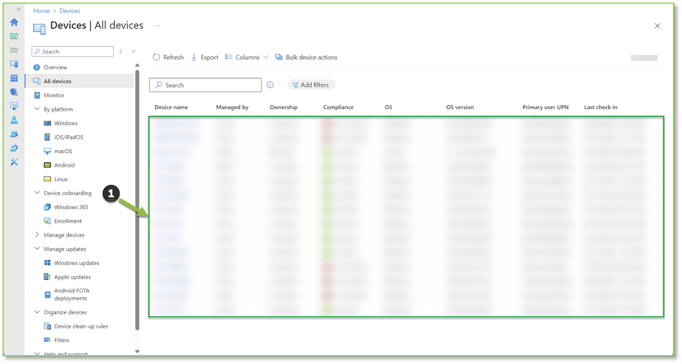Screen dimensions: 682x364
Task: Collapse the Manage updates section
Action: (37, 249)
